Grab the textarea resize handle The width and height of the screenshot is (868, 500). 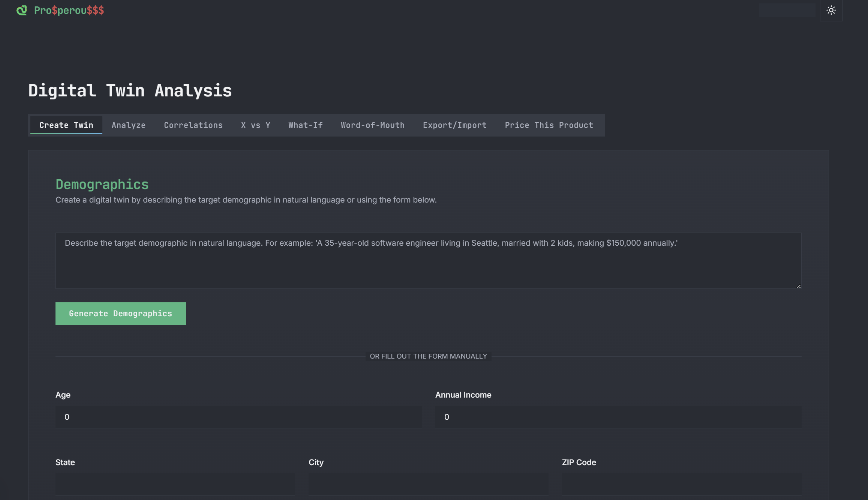(799, 286)
